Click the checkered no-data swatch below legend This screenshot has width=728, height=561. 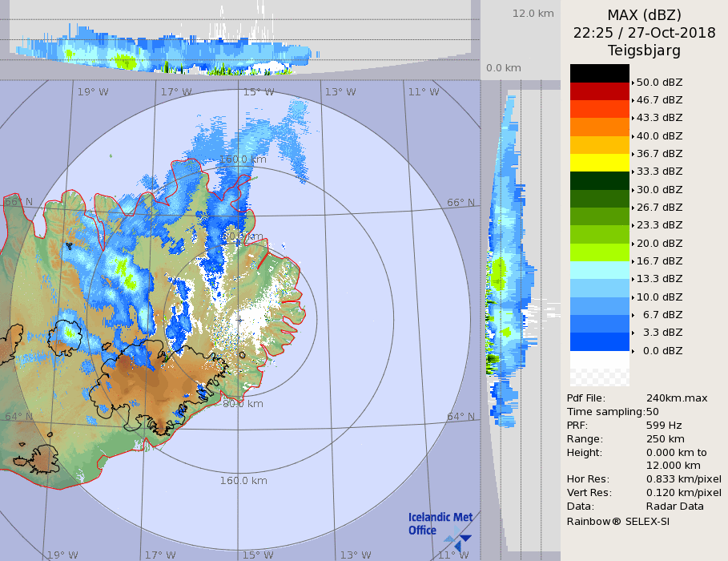599,369
